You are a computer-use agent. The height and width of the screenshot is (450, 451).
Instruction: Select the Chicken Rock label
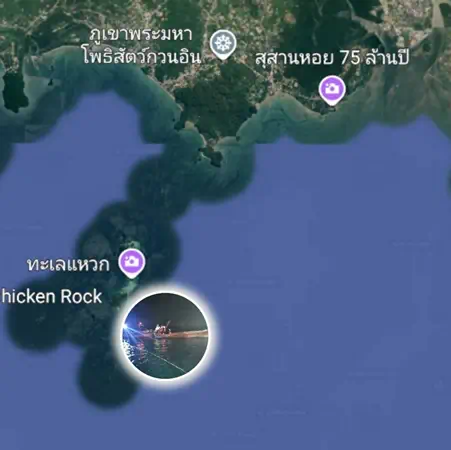51,297
